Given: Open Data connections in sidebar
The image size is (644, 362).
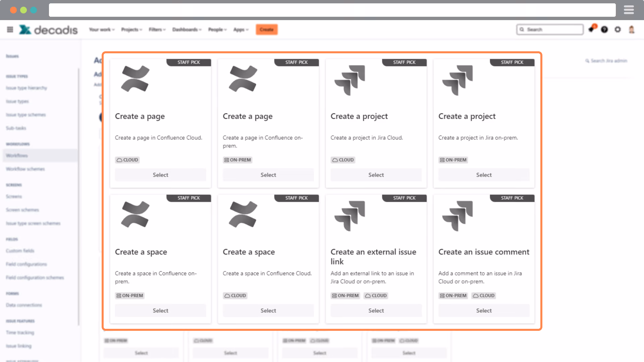Looking at the screenshot, I should point(24,305).
